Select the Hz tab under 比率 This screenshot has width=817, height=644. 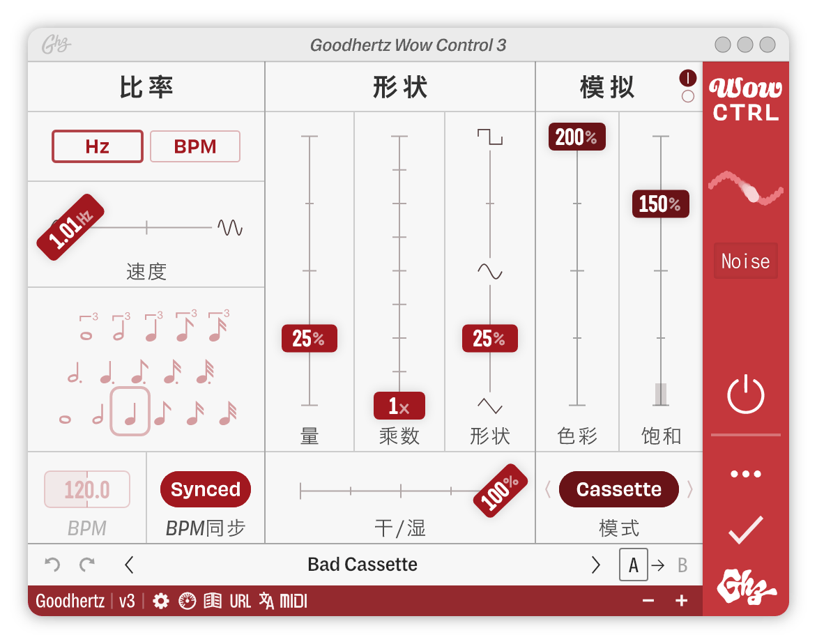click(97, 146)
